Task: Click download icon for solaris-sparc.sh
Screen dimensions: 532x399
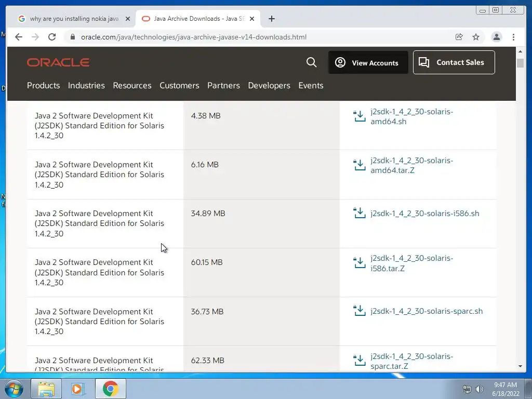Action: tap(360, 311)
